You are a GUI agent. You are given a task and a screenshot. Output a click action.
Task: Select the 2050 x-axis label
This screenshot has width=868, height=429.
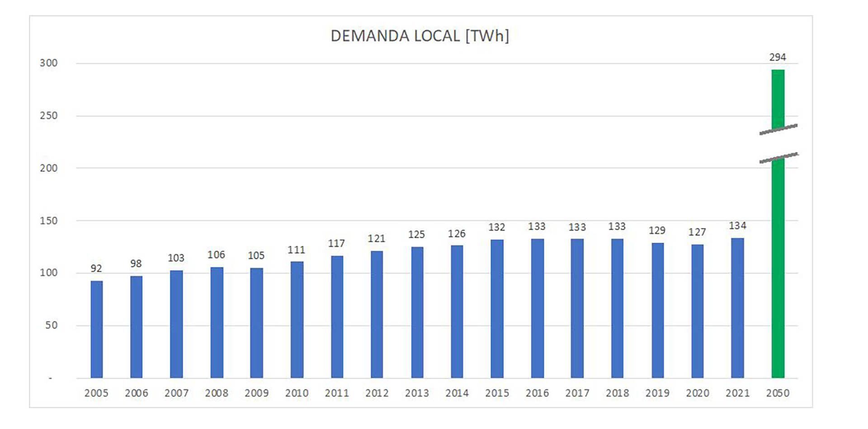point(778,393)
